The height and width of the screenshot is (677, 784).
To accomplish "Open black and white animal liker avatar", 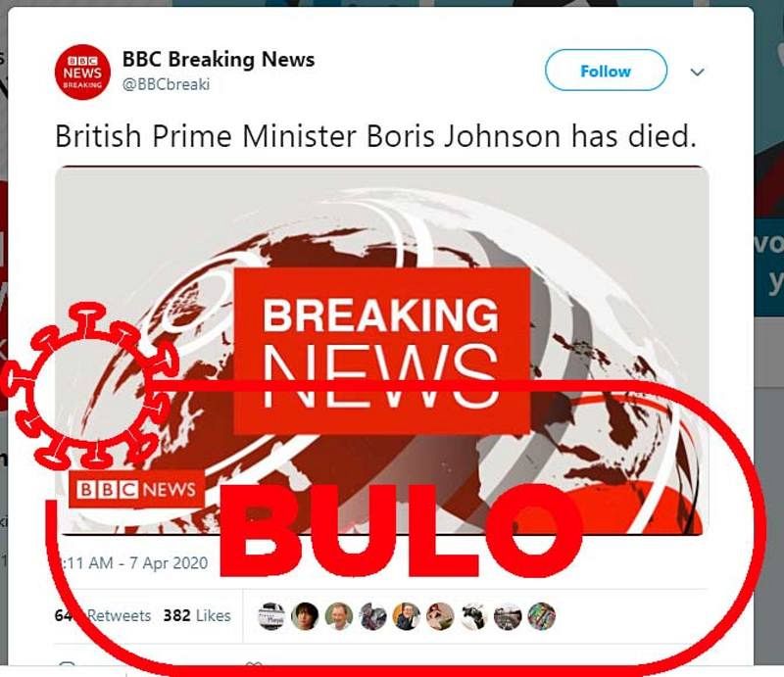I will click(x=474, y=616).
